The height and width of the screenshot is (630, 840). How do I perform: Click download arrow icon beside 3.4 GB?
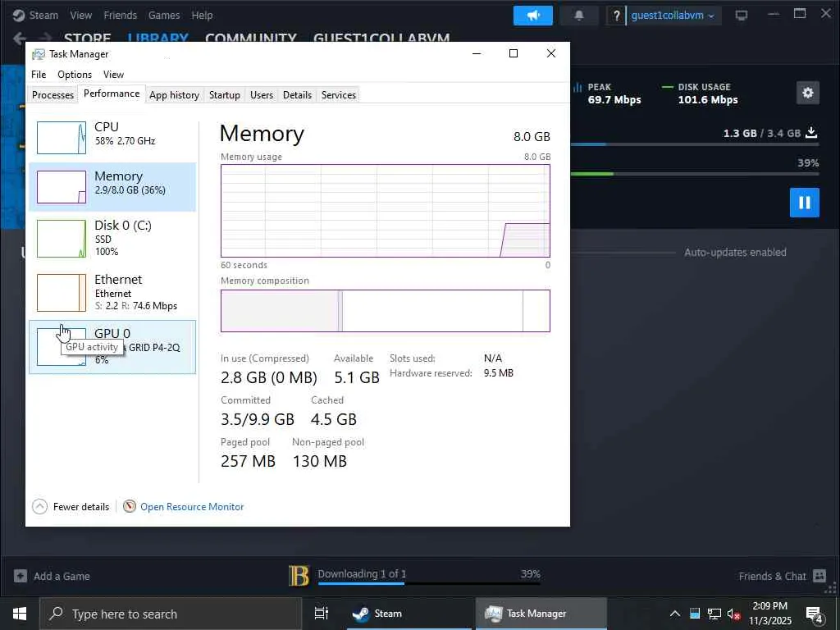coord(811,132)
